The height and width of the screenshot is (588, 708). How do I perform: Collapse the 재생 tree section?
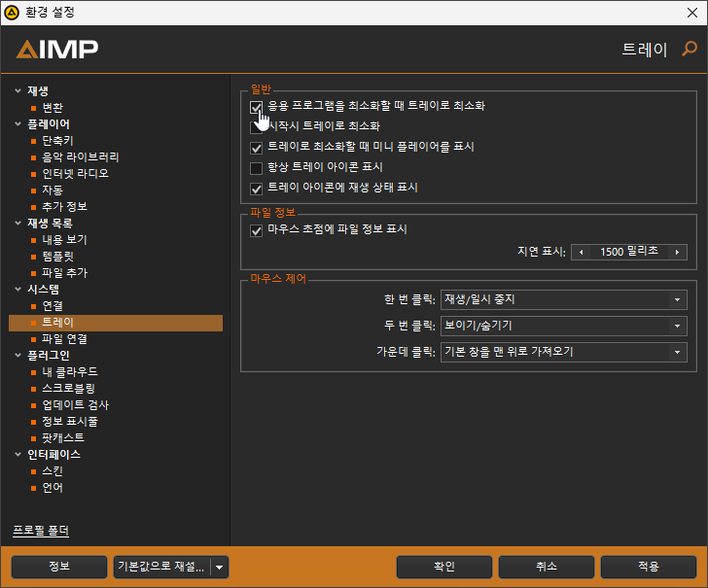tap(18, 90)
